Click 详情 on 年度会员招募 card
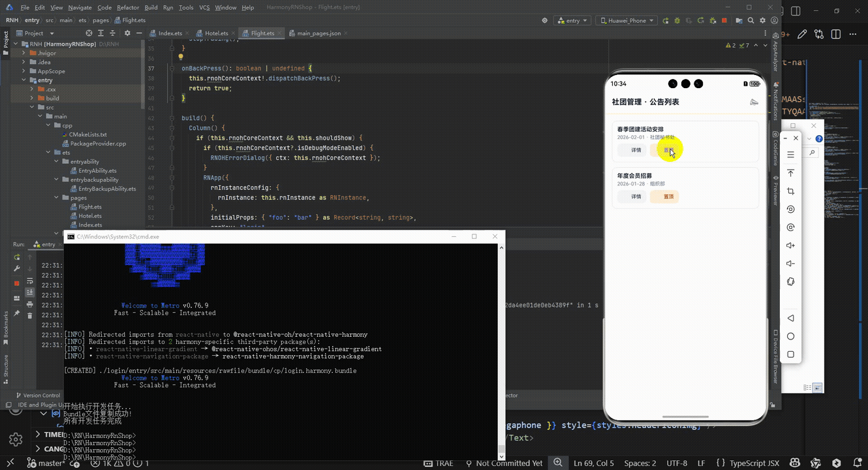The width and height of the screenshot is (868, 470). click(x=632, y=196)
